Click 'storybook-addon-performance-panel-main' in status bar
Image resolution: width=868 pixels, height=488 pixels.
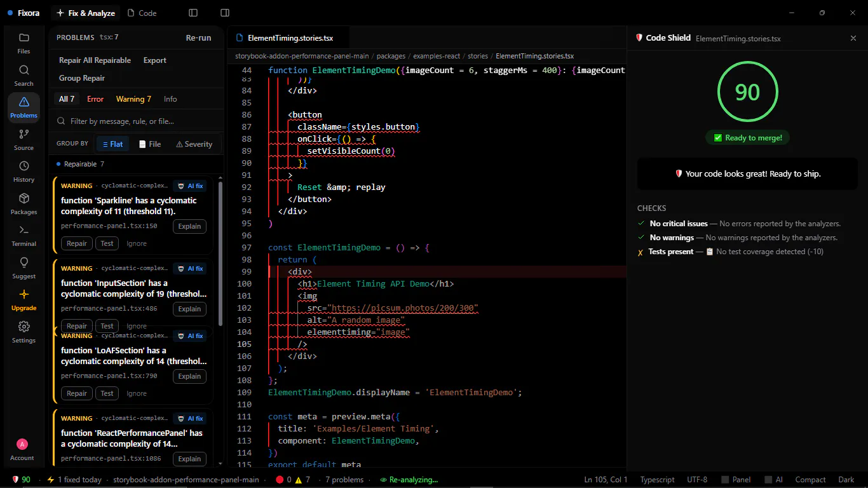(x=186, y=480)
